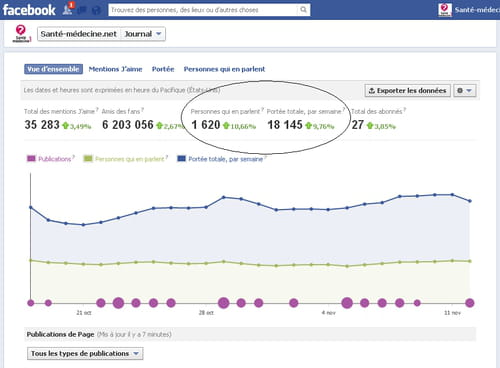Click the Santé-médecine page logo thumbnail
The width and height of the screenshot is (500, 368).
(21, 34)
